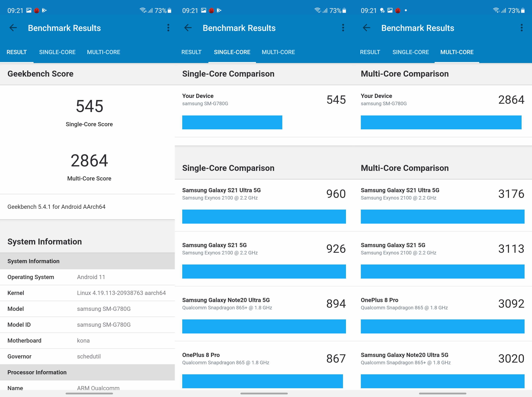Select the RESULT tab on the middle screen
The height and width of the screenshot is (397, 532).
click(192, 52)
